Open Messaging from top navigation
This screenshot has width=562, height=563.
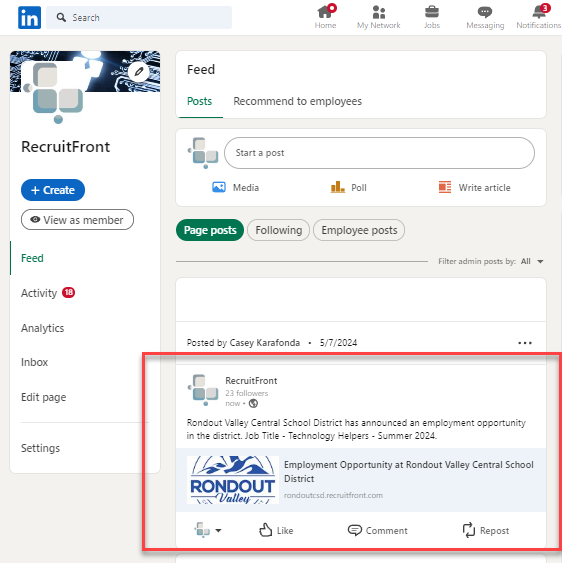485,17
